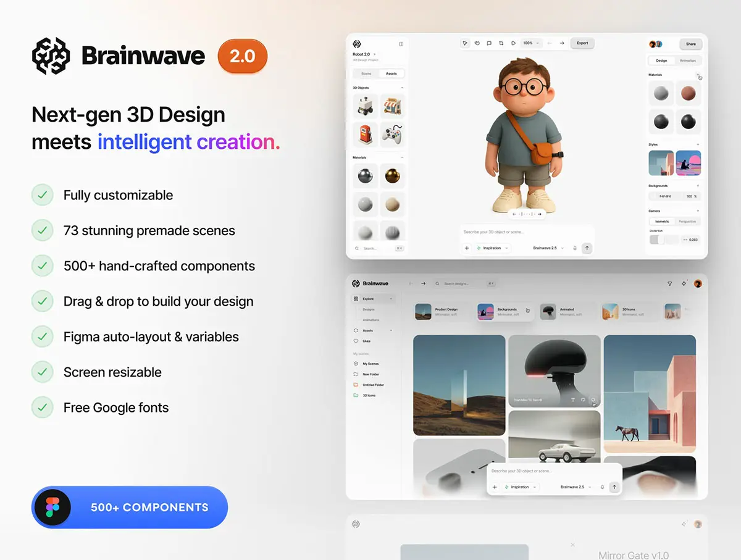Click the add plus icon next to Camera
The image size is (741, 560).
click(698, 211)
